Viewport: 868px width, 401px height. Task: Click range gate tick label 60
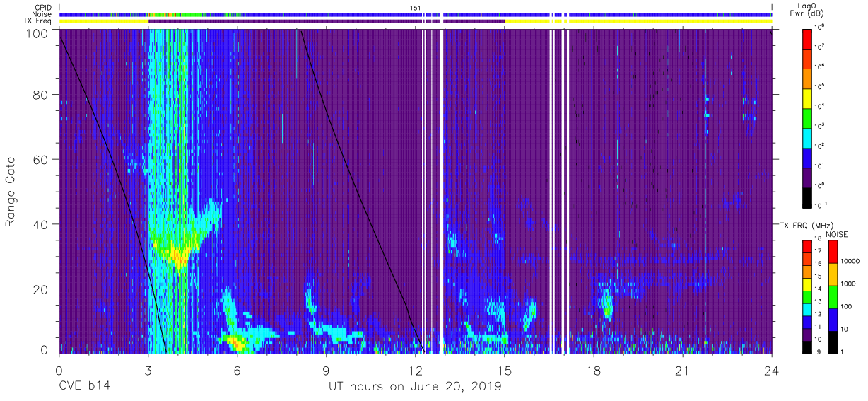coord(40,159)
